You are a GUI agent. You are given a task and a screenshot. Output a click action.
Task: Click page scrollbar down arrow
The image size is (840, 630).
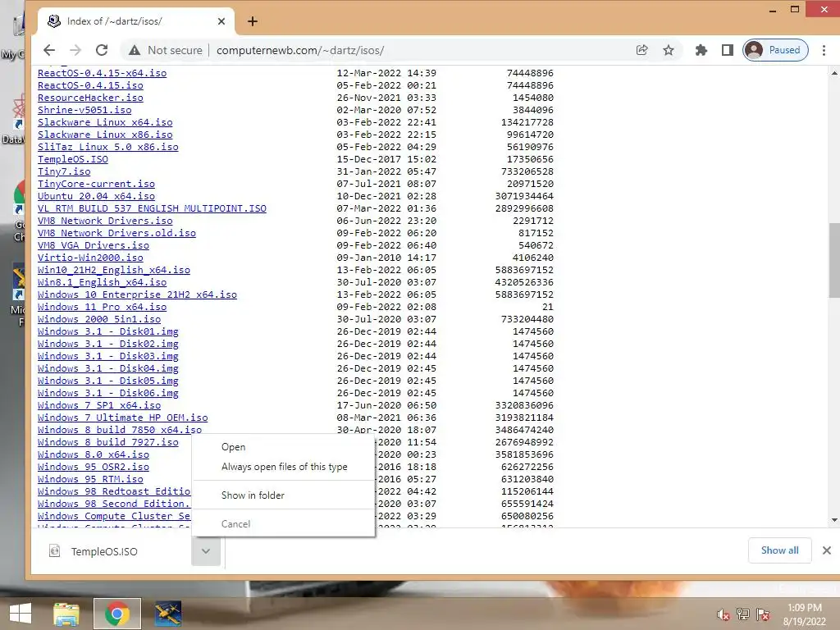(x=834, y=520)
